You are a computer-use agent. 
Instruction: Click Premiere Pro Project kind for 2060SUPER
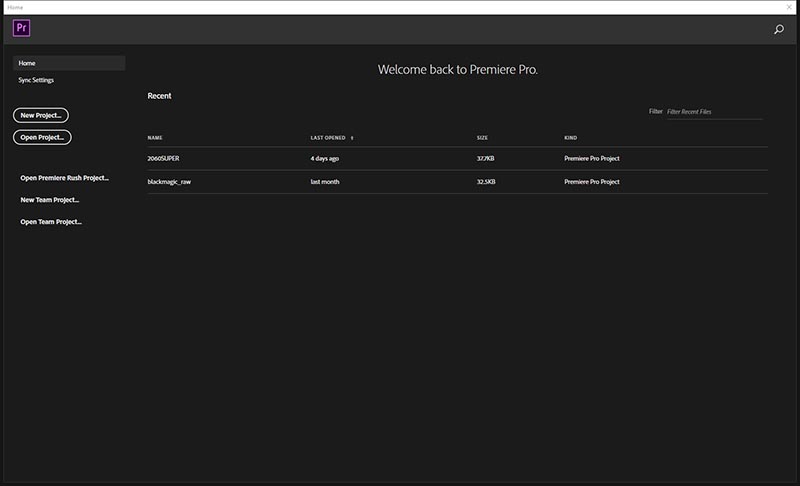[592, 159]
